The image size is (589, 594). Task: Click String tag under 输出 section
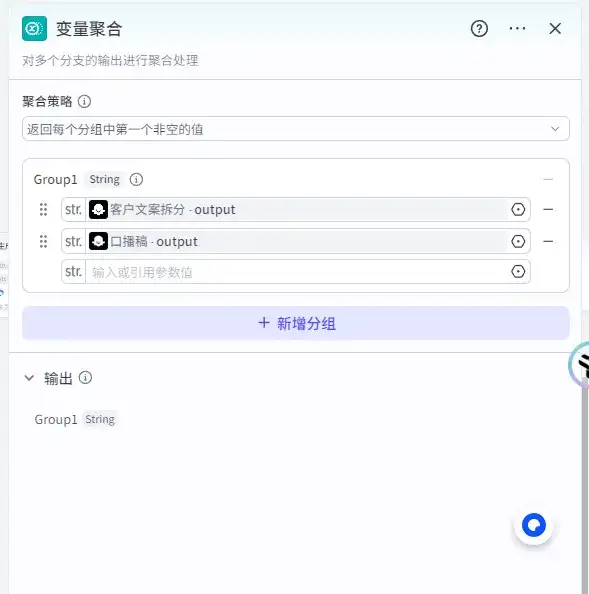(x=100, y=419)
